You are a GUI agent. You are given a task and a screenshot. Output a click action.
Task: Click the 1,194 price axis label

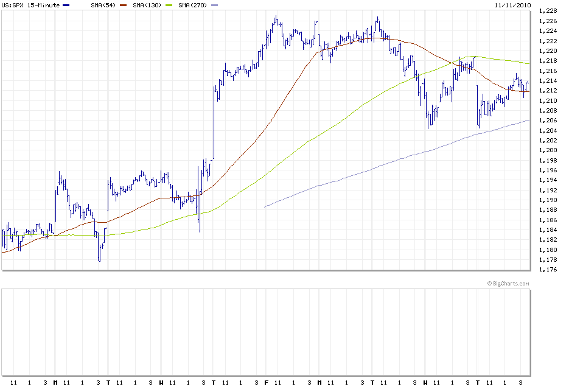[x=548, y=180]
